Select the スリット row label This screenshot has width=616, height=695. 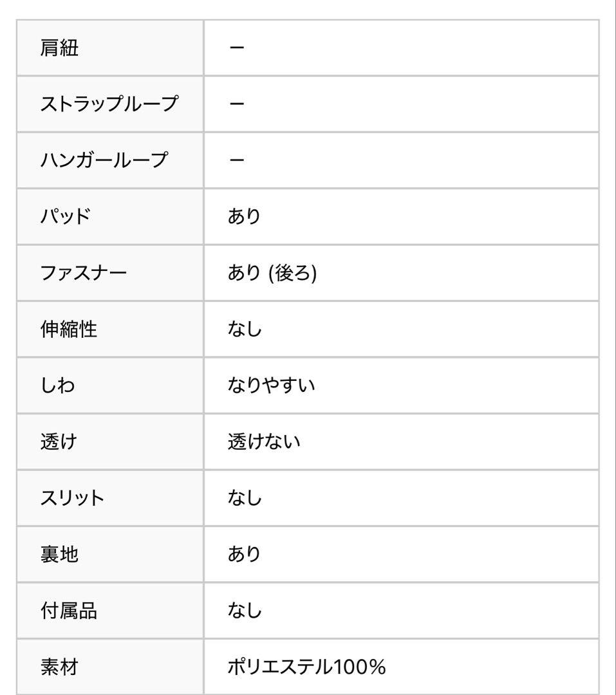point(72,498)
